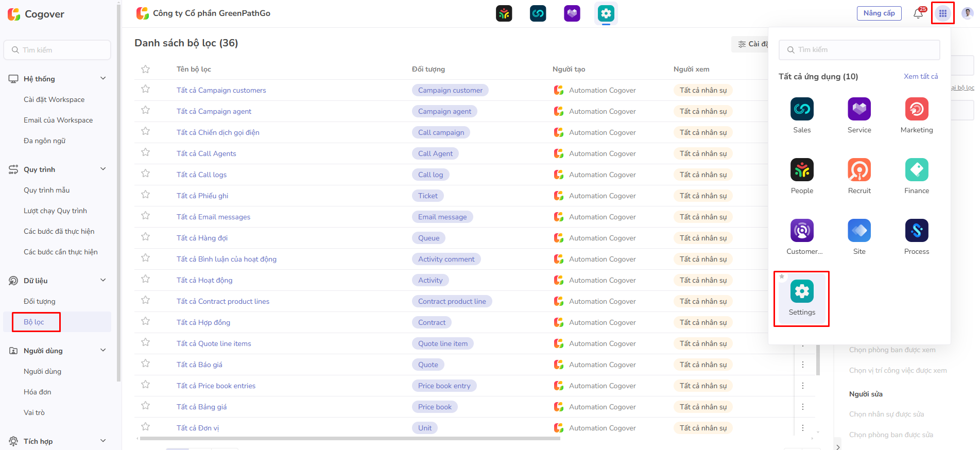Screen dimensions: 980x450
Task: Open Tất cả Quote line items link
Action: pos(214,343)
